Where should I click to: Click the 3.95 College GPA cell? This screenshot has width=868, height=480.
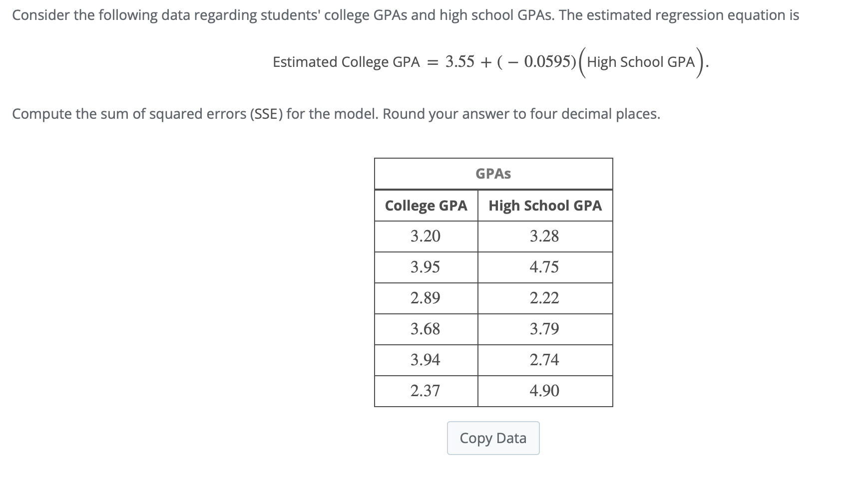pyautogui.click(x=426, y=267)
